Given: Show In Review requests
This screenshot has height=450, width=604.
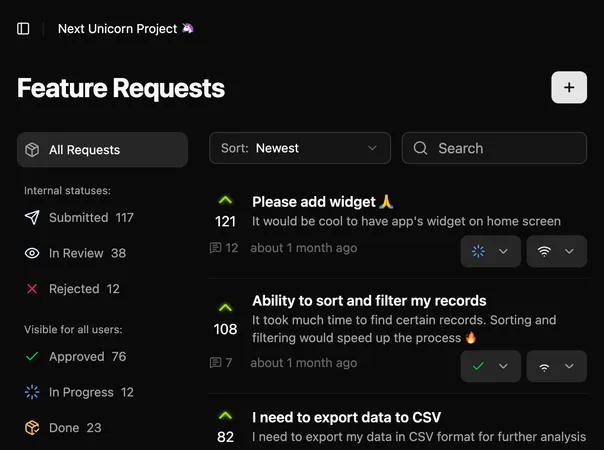Looking at the screenshot, I should 75,253.
